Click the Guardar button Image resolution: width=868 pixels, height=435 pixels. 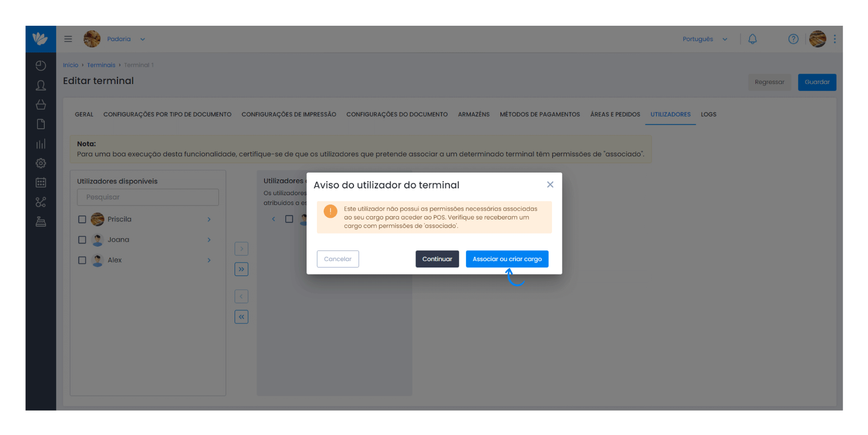pos(817,82)
